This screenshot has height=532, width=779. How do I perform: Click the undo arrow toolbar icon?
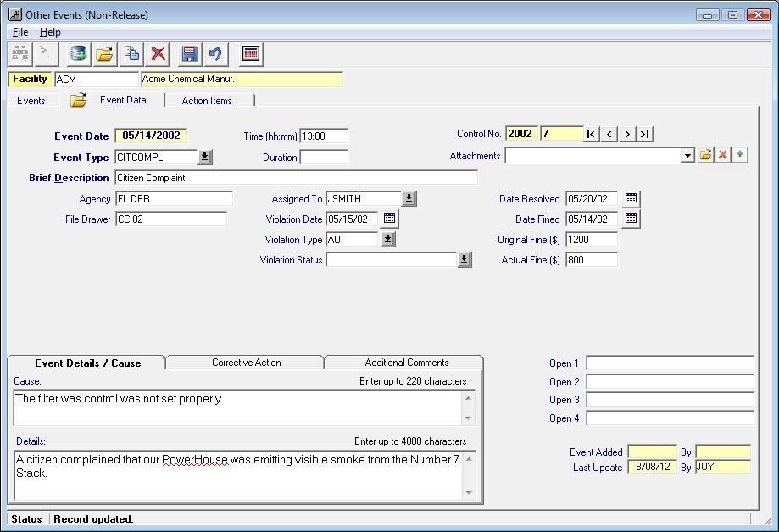point(215,53)
